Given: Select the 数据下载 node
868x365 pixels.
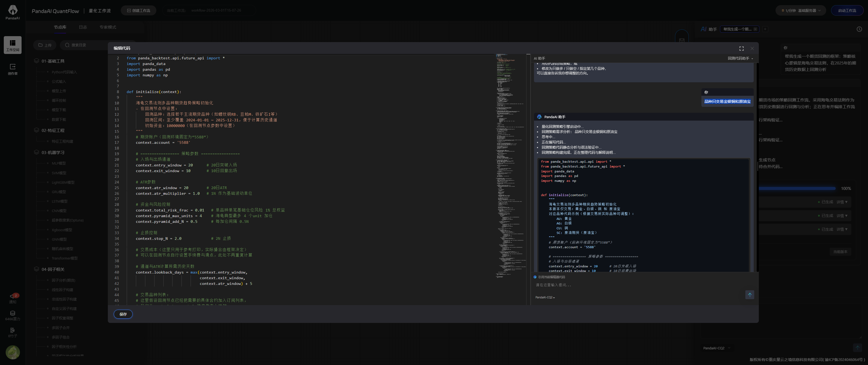Looking at the screenshot, I should [x=59, y=120].
